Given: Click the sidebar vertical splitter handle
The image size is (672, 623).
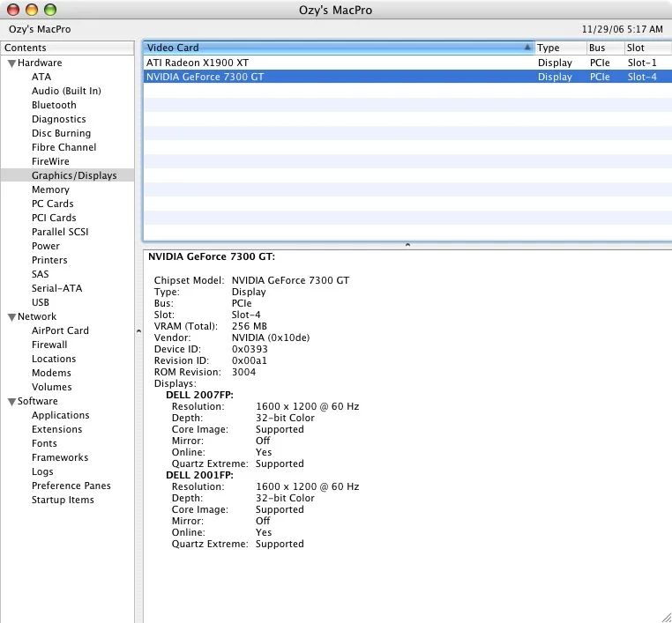Looking at the screenshot, I should pyautogui.click(x=138, y=331).
